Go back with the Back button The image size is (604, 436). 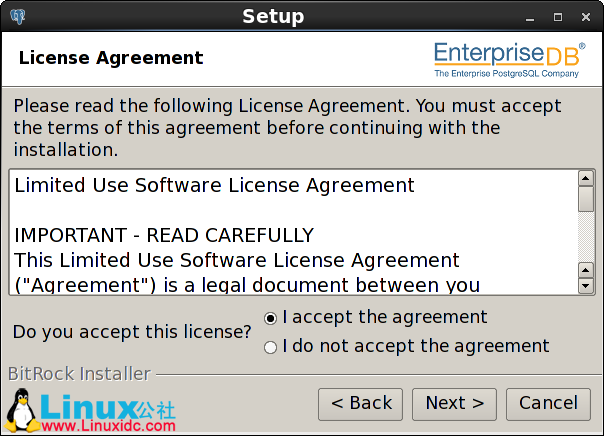click(x=360, y=403)
